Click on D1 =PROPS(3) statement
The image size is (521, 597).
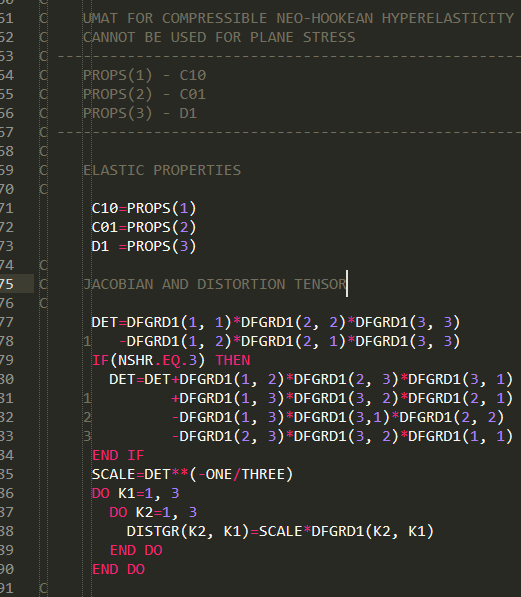point(144,246)
